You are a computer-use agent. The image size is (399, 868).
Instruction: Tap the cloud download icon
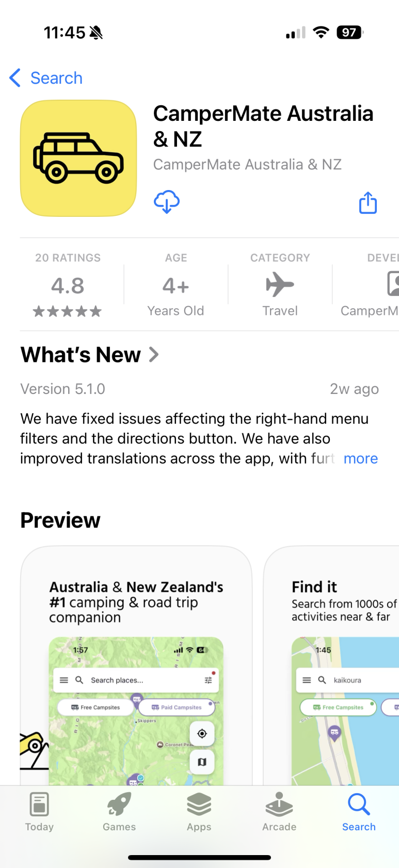(x=166, y=201)
